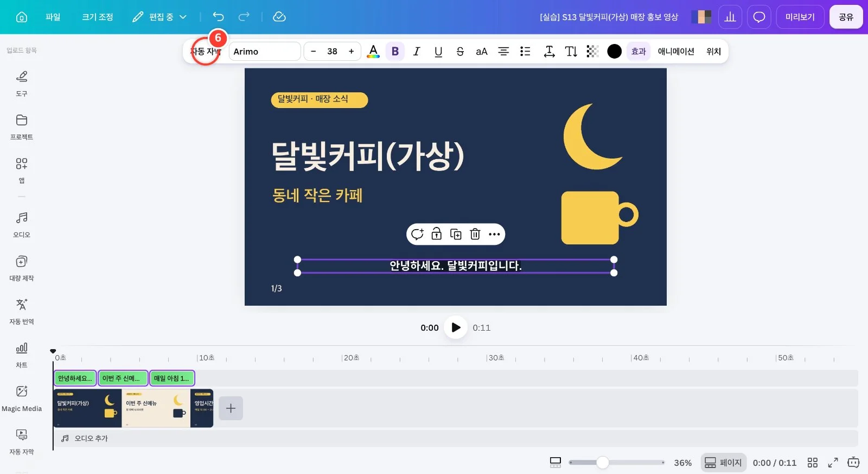Open 대량 제작 bulk create panel
868x474 pixels.
point(22,268)
